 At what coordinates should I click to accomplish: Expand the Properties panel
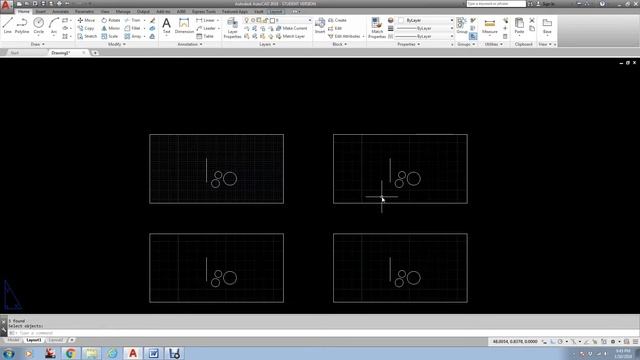[x=409, y=44]
